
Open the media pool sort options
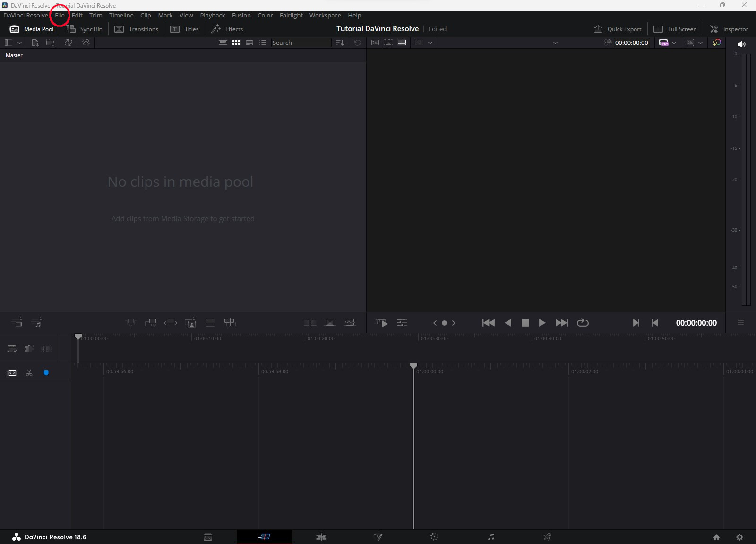[340, 43]
